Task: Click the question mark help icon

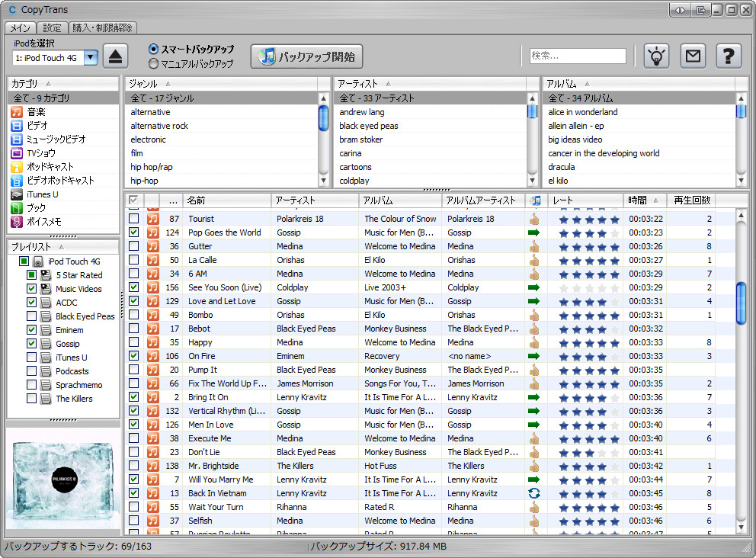Action: 729,56
